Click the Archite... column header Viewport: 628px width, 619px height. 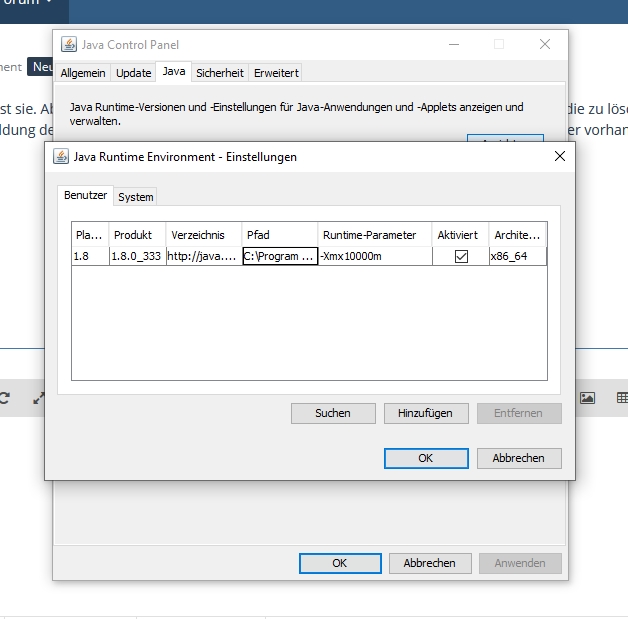pos(517,235)
